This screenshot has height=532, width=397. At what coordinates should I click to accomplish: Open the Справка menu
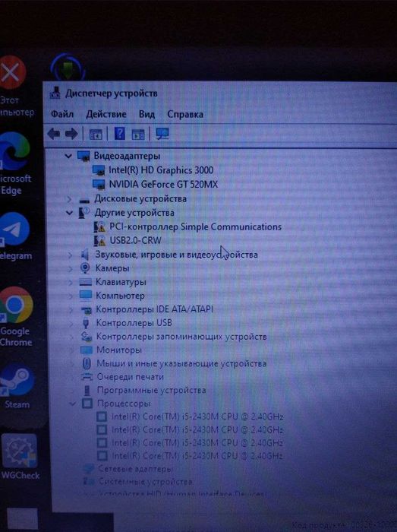coord(185,114)
